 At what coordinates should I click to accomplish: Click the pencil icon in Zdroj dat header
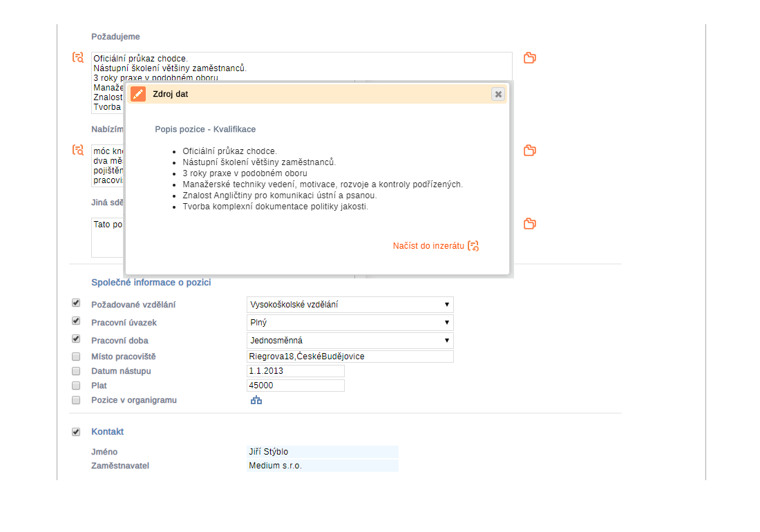tap(138, 94)
